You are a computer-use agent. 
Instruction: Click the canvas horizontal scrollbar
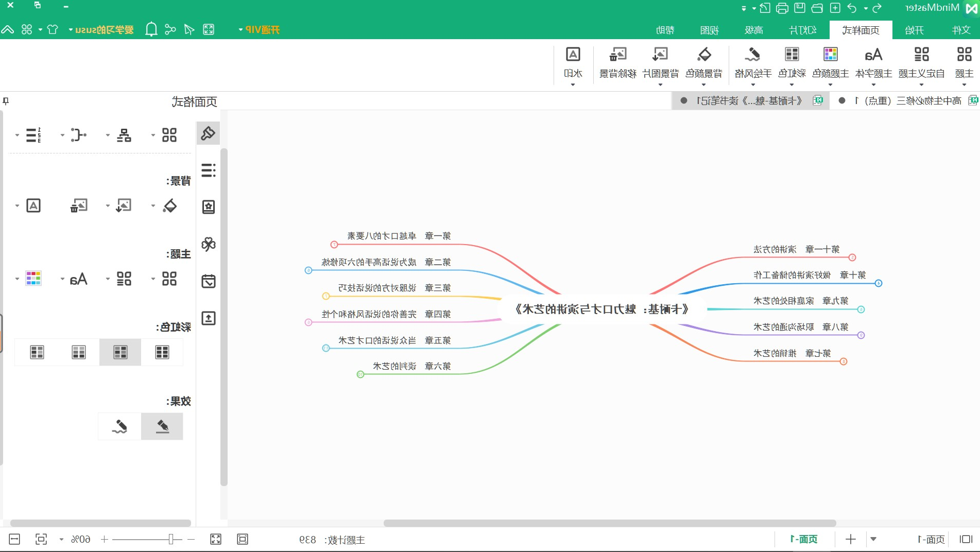click(x=609, y=523)
